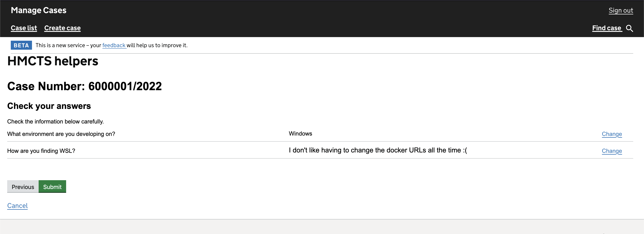Open the feedback link in the beta banner
644x234 pixels.
114,45
